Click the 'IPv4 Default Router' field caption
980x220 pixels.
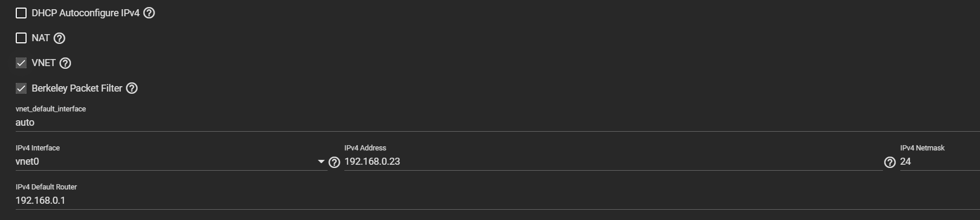pos(46,187)
